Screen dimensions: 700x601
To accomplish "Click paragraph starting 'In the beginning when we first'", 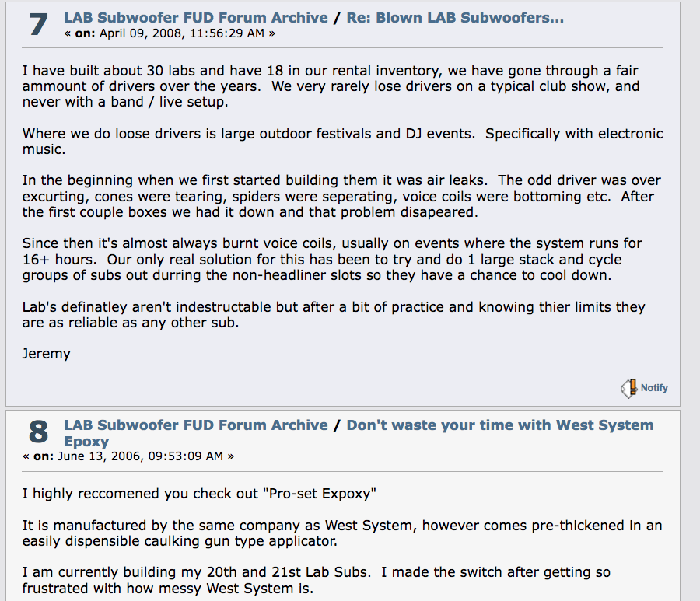I will pos(341,197).
